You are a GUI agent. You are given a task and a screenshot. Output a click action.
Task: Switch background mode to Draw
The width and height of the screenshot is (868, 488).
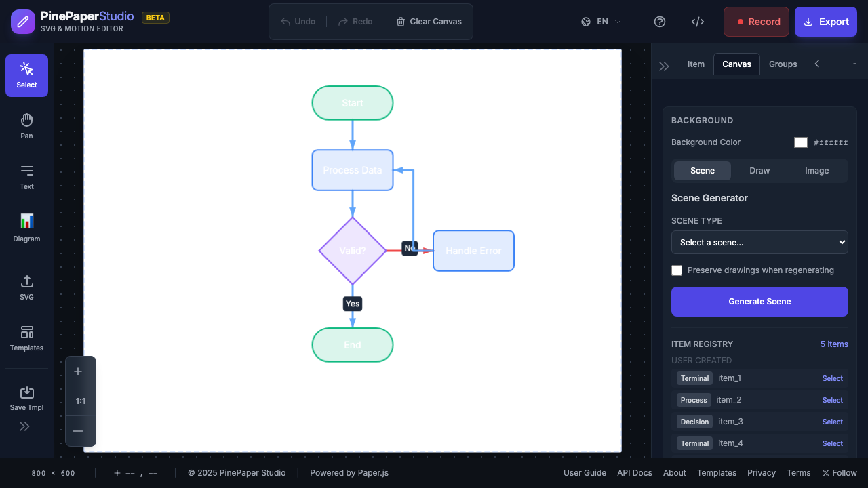click(759, 170)
